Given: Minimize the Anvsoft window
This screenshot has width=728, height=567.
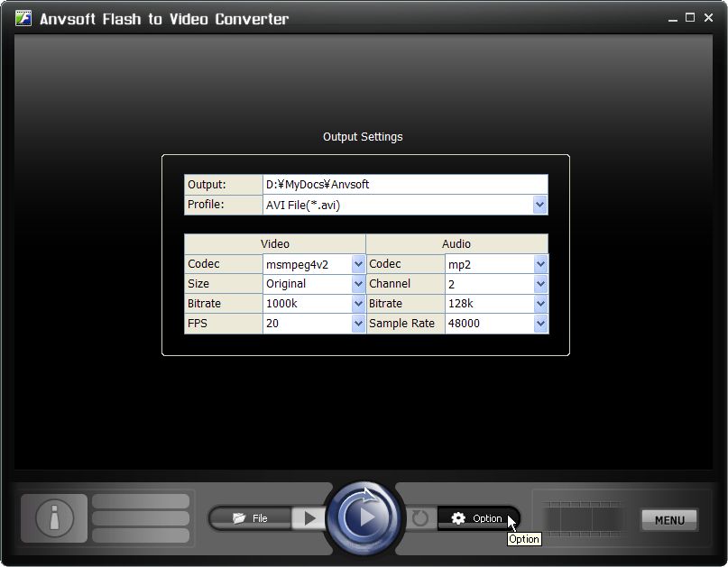Looking at the screenshot, I should (673, 19).
